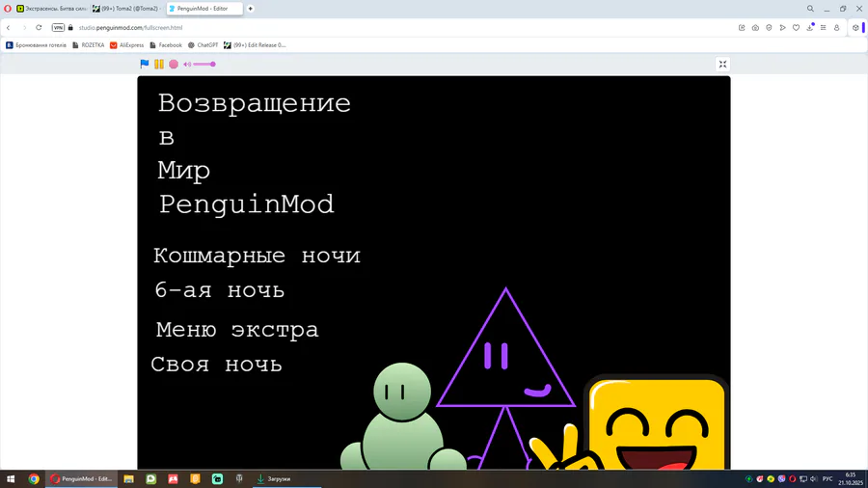This screenshot has height=488, width=868.
Task: Adjust the purple volume slider handle
Action: pyautogui.click(x=212, y=65)
